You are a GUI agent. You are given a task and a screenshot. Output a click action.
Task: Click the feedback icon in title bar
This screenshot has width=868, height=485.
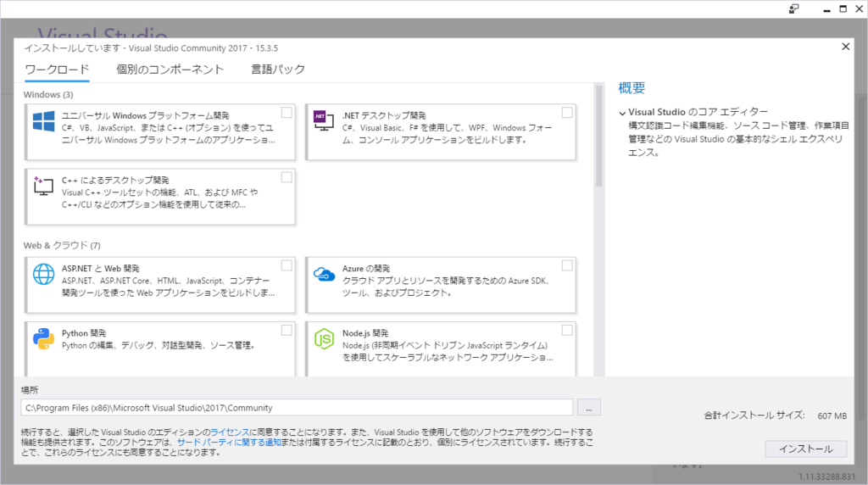793,8
